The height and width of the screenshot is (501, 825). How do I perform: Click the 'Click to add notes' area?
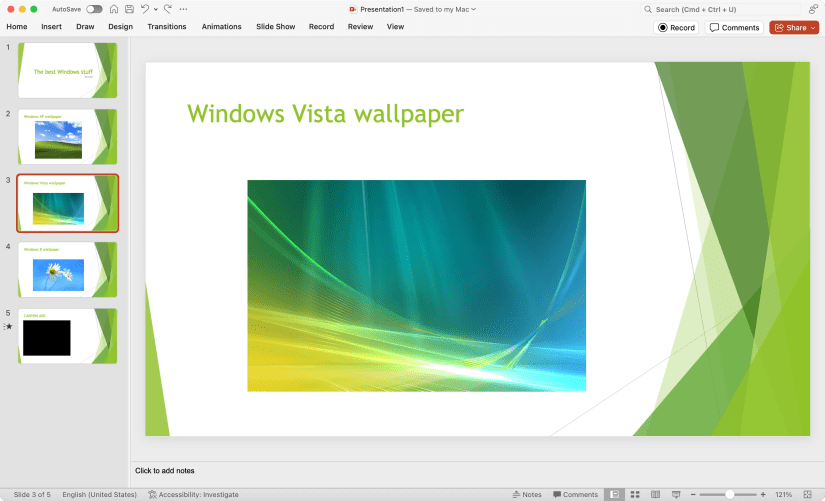point(165,470)
